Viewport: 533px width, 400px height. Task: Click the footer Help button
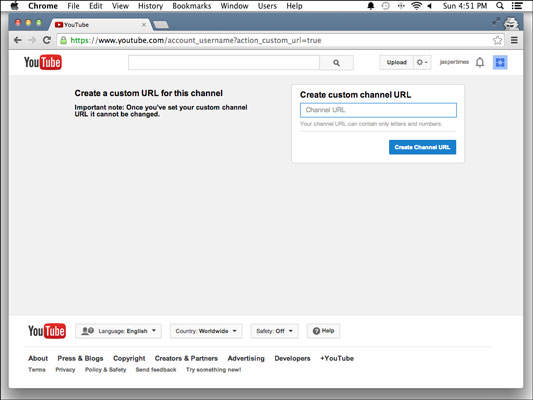pyautogui.click(x=323, y=331)
